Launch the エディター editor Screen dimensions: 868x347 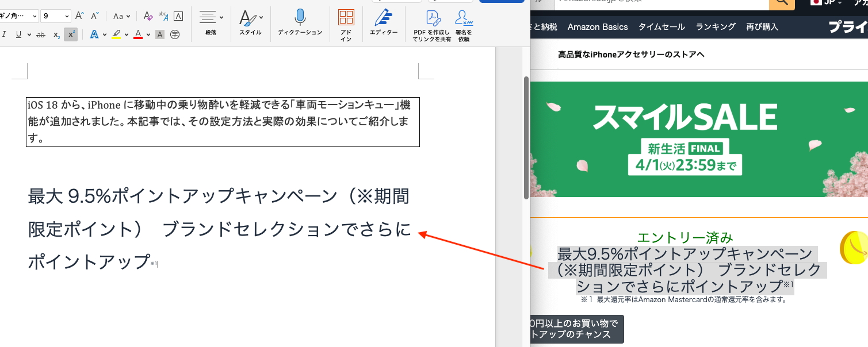pyautogui.click(x=384, y=23)
